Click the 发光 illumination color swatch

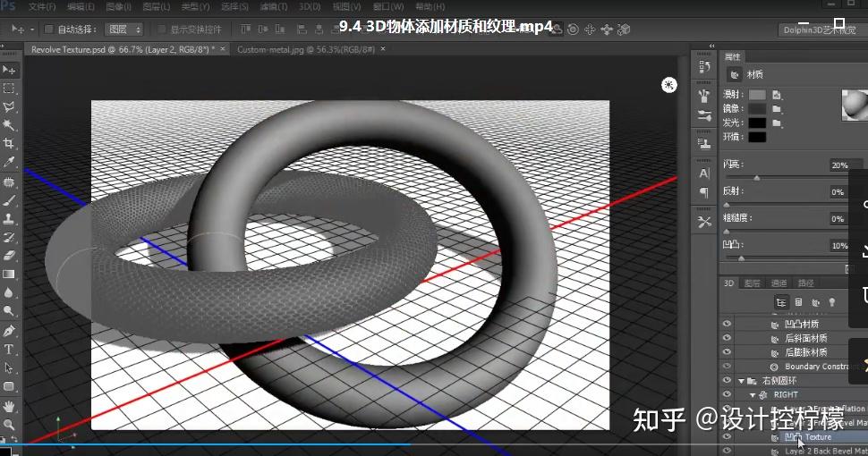click(x=757, y=122)
